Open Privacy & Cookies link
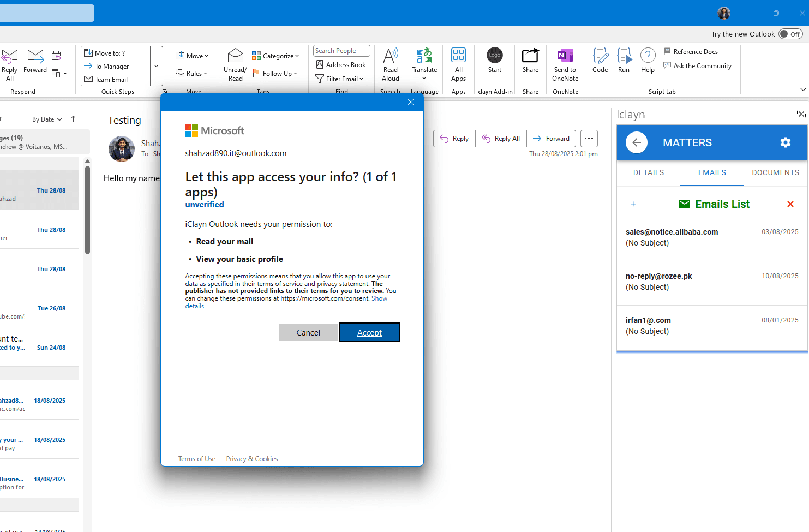The height and width of the screenshot is (532, 809). 252,459
